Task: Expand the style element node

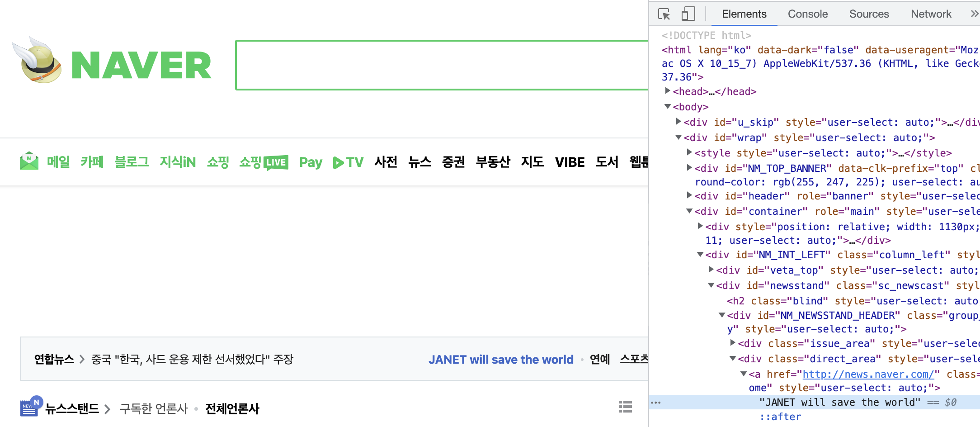Action: [x=689, y=152]
